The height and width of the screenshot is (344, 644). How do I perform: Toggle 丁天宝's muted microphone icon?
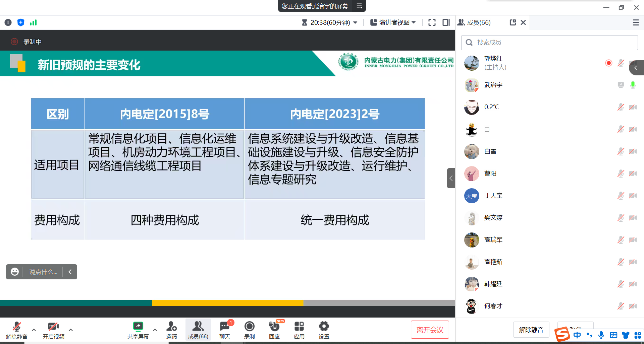coord(621,196)
